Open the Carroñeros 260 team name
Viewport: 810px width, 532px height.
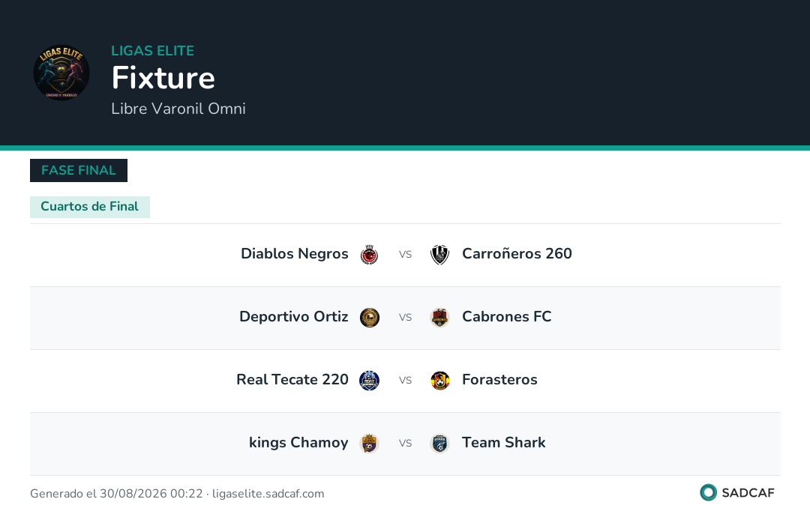tap(517, 254)
